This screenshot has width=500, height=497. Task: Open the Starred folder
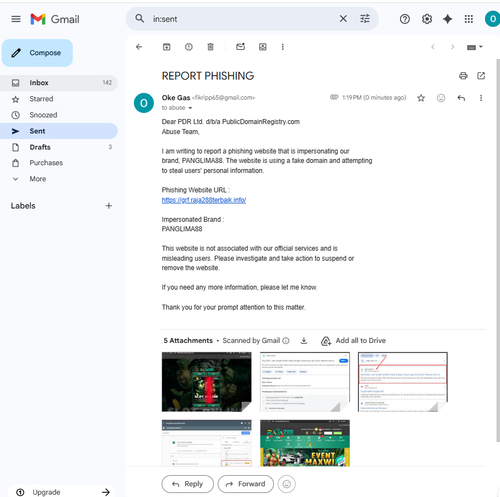coord(59,99)
